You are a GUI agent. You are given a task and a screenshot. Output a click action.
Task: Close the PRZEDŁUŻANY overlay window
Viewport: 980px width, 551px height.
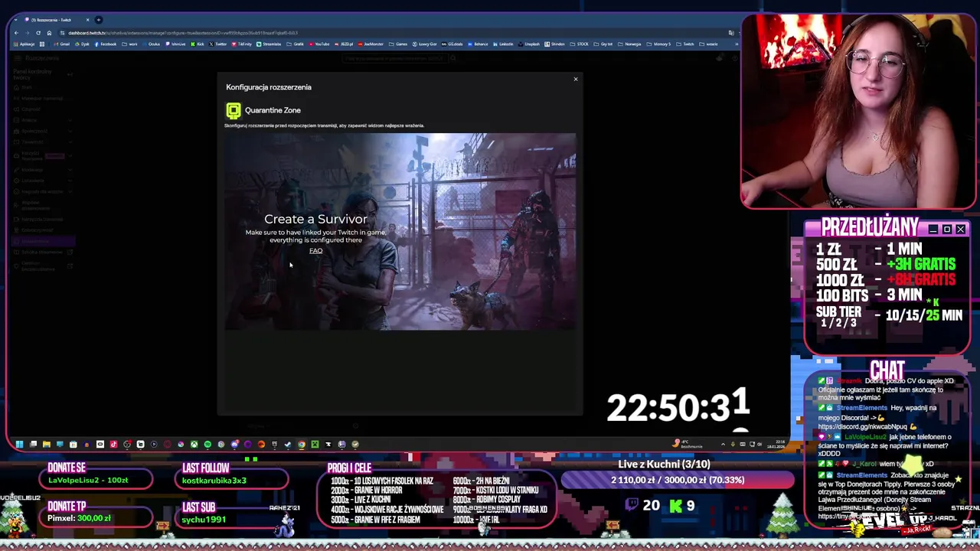pyautogui.click(x=960, y=229)
